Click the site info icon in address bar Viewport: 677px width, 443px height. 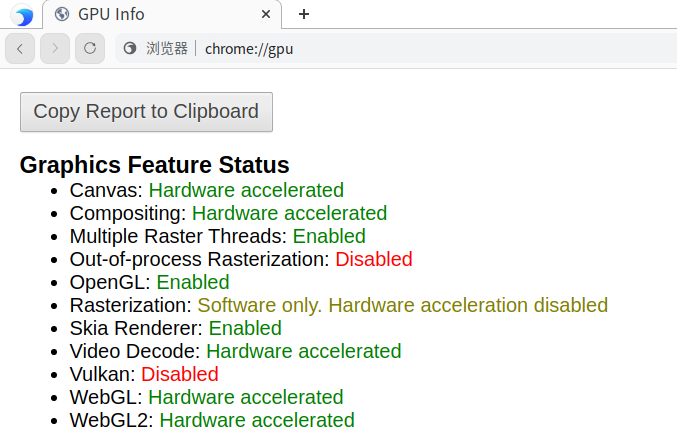click(x=130, y=48)
